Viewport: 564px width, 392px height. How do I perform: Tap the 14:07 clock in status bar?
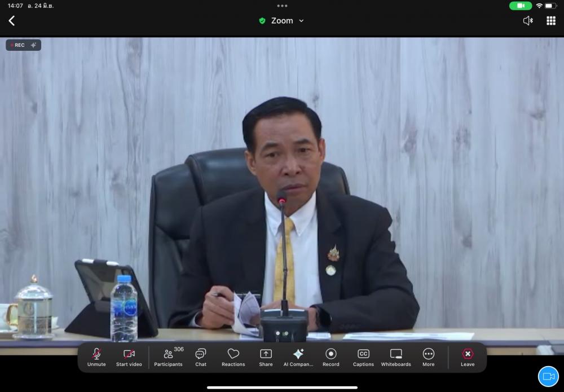tap(15, 6)
